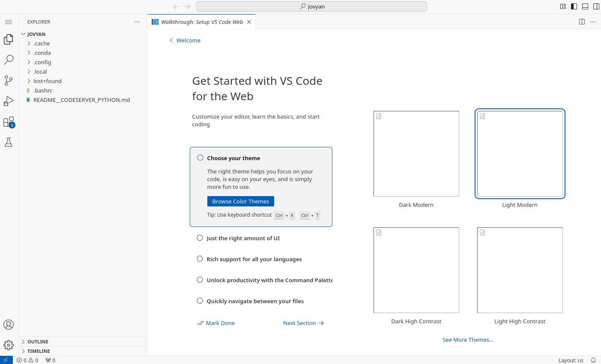
Task: Click the command center search box
Action: 311,6
